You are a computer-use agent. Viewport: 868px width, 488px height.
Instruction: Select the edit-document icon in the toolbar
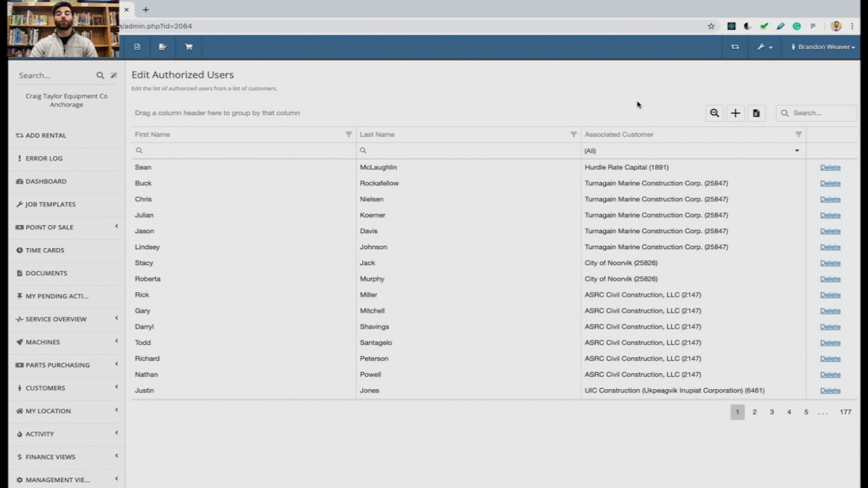pos(162,46)
